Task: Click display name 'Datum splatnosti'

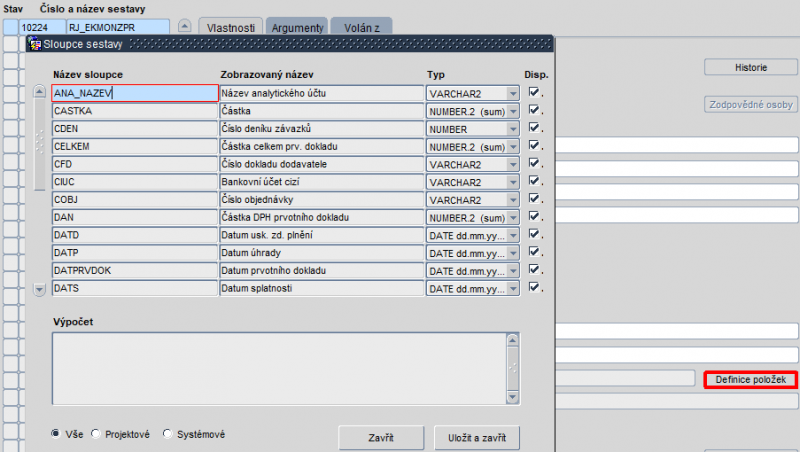Action: [322, 288]
